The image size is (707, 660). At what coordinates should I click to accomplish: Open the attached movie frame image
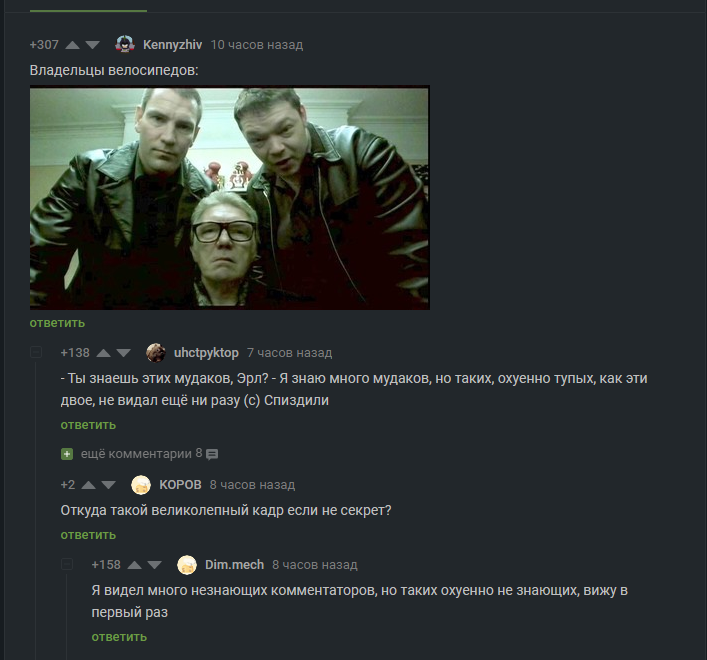click(x=230, y=198)
